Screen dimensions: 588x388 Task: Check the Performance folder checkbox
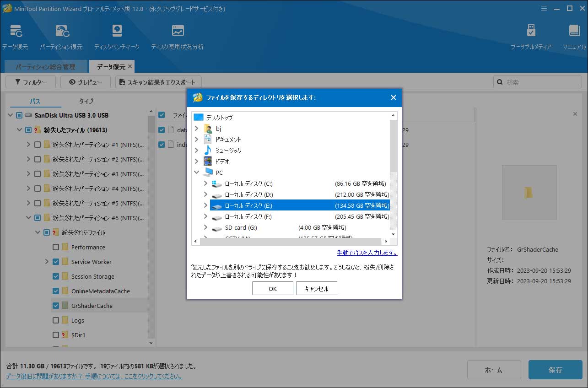click(56, 247)
